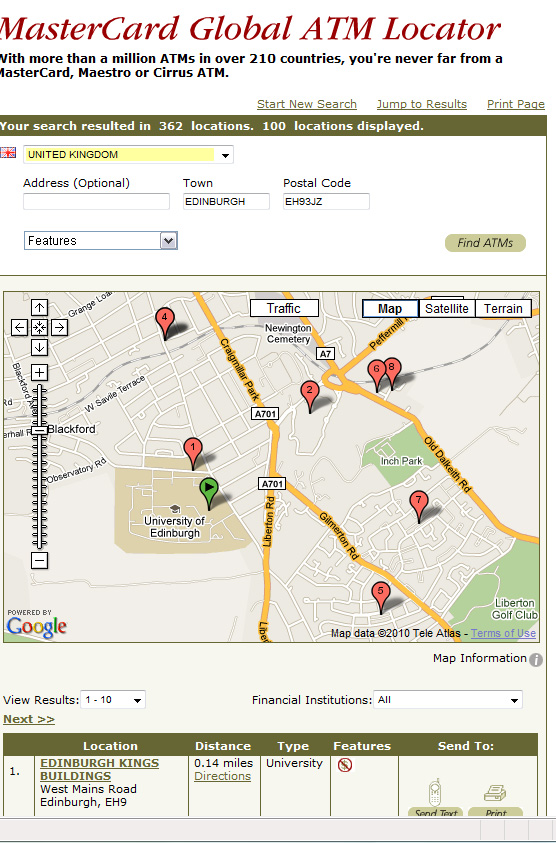Pan the map left with arrow
The image size is (556, 843).
(x=19, y=327)
